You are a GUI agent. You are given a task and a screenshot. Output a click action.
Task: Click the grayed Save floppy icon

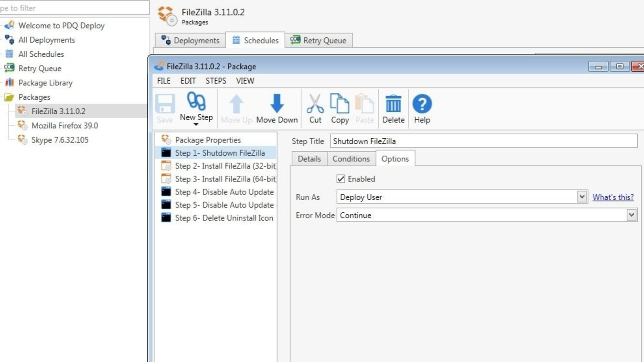165,104
